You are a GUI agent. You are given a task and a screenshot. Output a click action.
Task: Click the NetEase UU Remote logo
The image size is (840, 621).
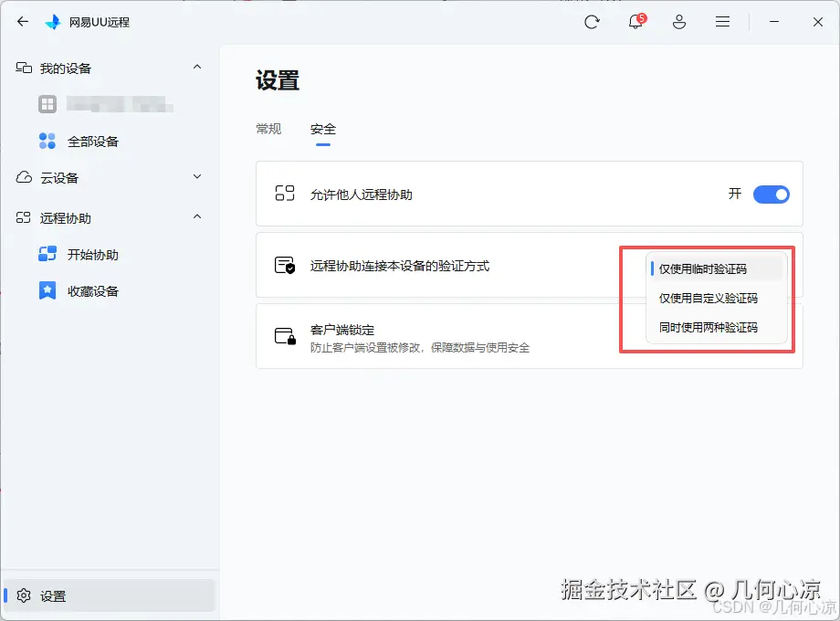[x=53, y=22]
